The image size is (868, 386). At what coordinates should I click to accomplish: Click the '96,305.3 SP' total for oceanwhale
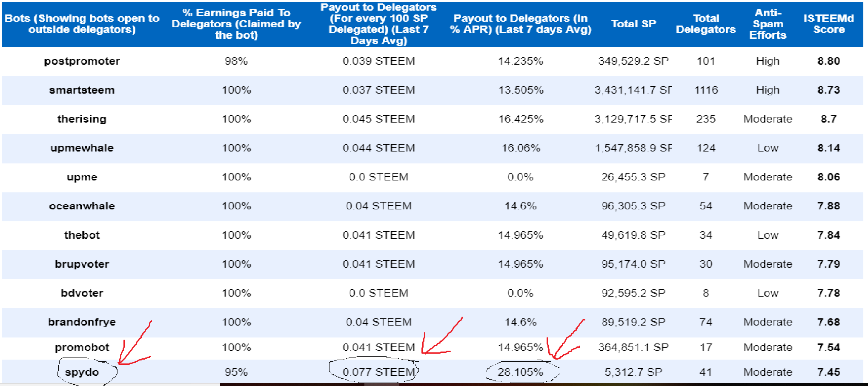click(x=633, y=206)
